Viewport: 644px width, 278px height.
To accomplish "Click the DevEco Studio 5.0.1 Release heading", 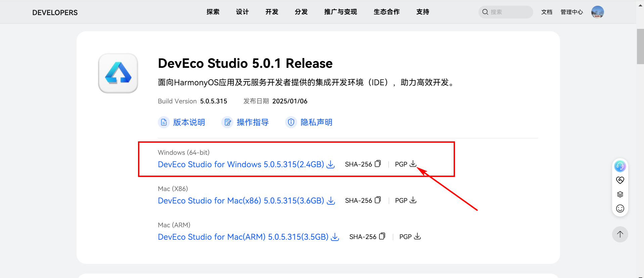I will pyautogui.click(x=245, y=63).
